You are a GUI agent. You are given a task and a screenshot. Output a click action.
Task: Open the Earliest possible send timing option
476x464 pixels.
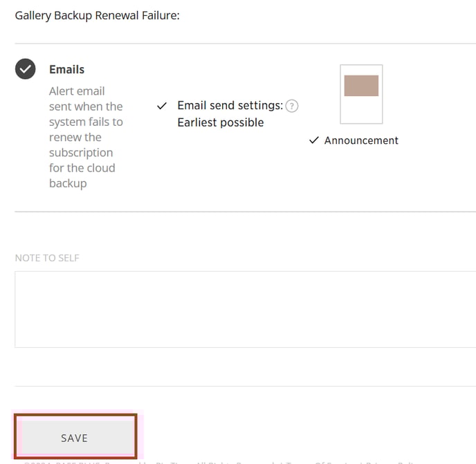pyautogui.click(x=221, y=122)
